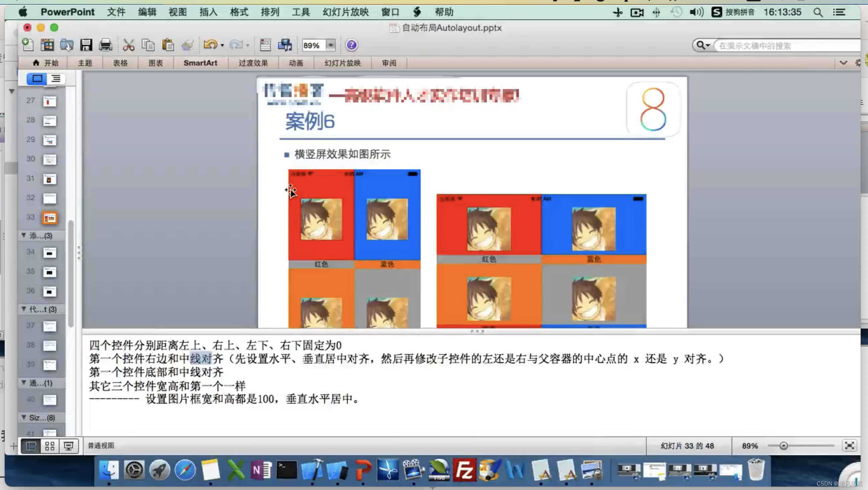Undo the last action with the yellow arrow
This screenshot has width=868, height=490.
211,45
